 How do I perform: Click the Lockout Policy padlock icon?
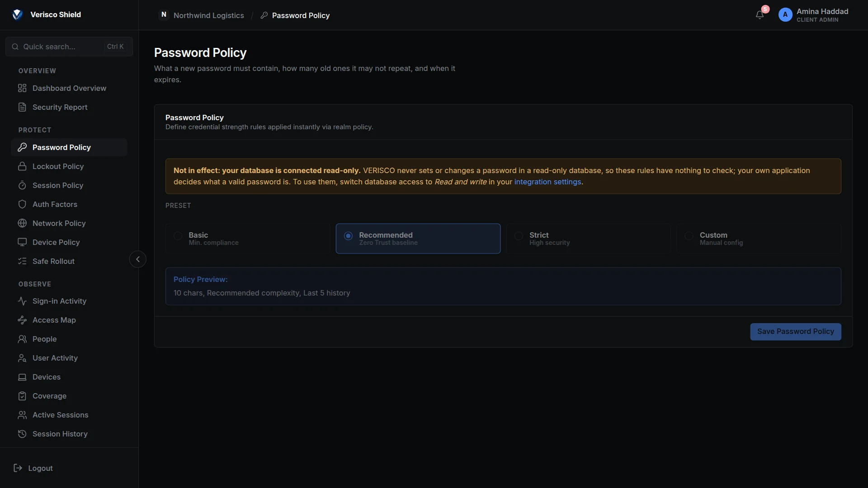(22, 166)
